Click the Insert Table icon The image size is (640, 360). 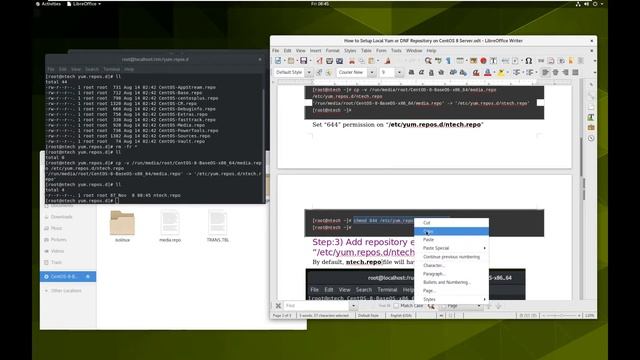pyautogui.click(x=460, y=61)
